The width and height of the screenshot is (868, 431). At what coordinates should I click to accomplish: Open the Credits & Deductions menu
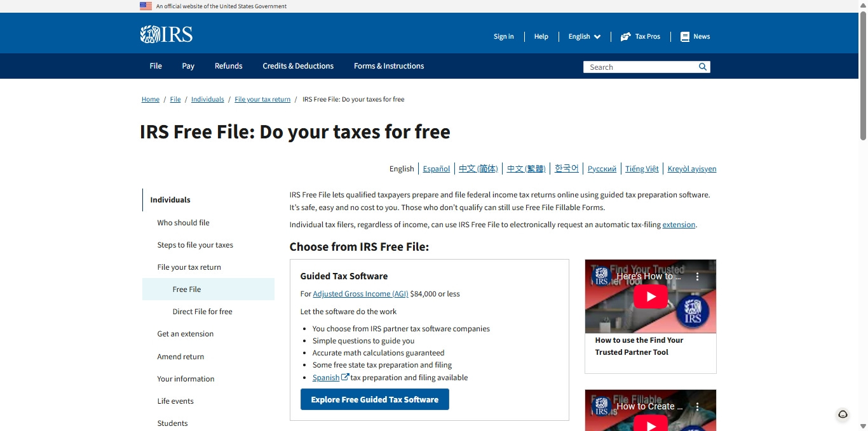click(x=298, y=66)
